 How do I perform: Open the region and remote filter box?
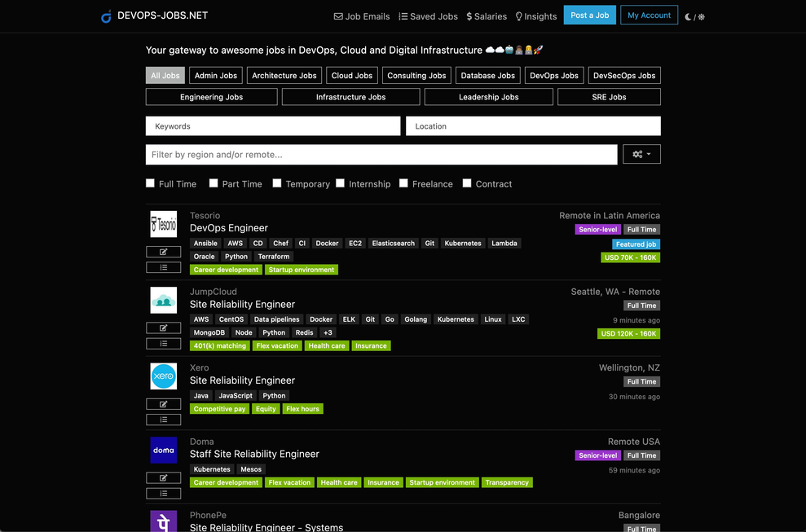click(381, 154)
